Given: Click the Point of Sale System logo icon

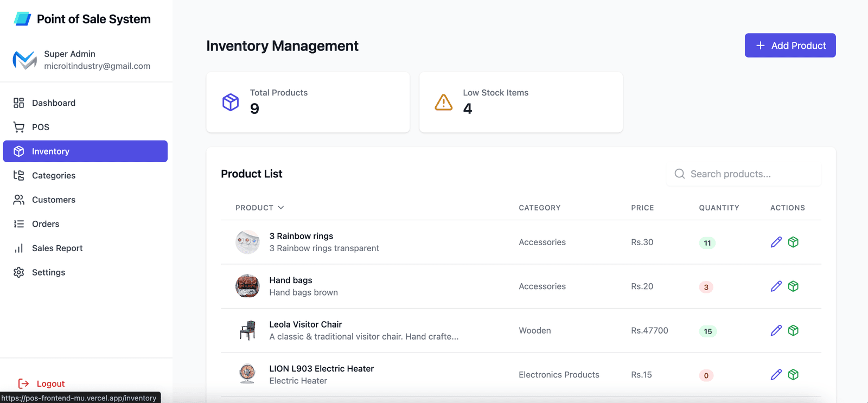Looking at the screenshot, I should (22, 19).
